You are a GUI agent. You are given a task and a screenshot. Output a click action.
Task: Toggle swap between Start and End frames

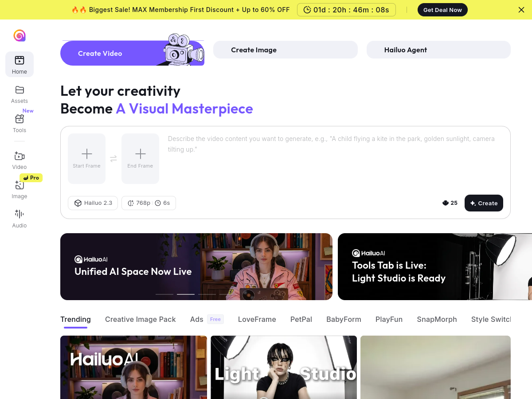click(x=113, y=158)
